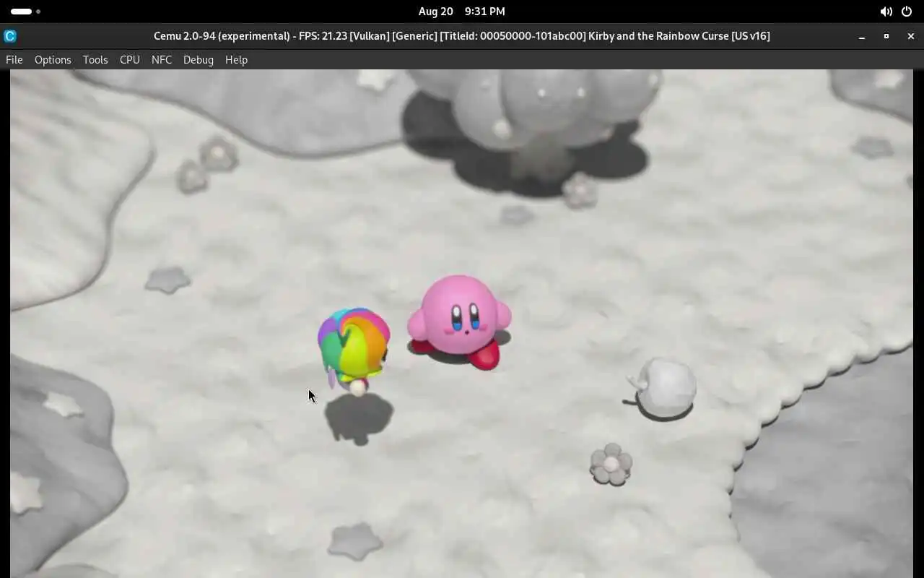Maximize the Cemu window
The width and height of the screenshot is (924, 578).
(x=886, y=36)
